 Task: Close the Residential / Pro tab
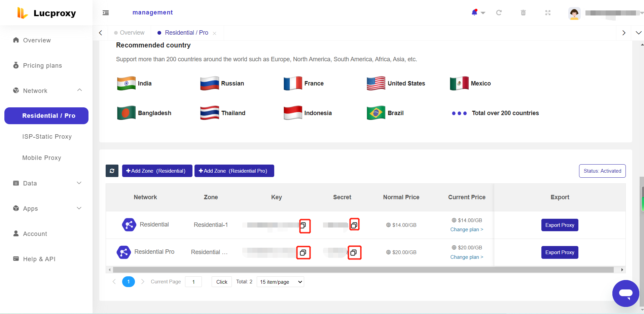[214, 33]
